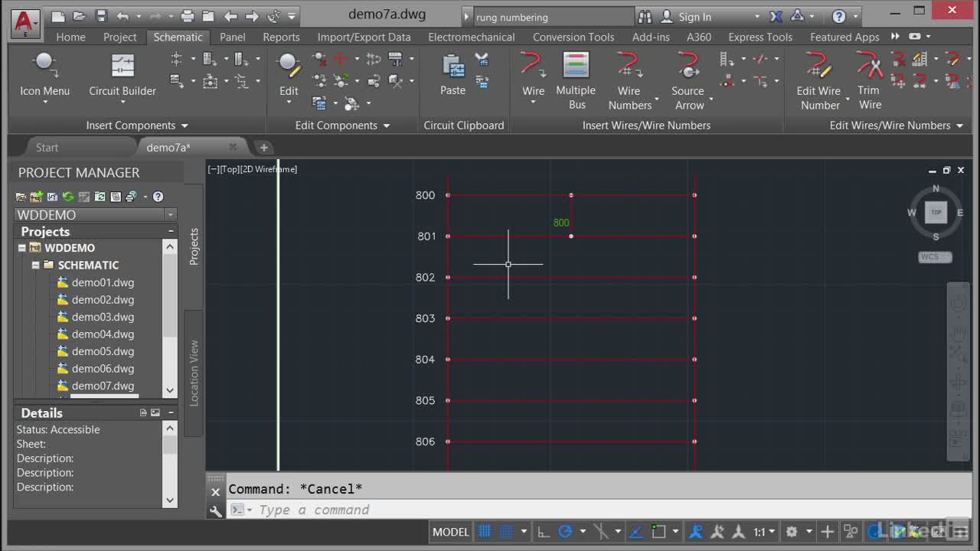Click the [-] viewport control label

(x=213, y=169)
